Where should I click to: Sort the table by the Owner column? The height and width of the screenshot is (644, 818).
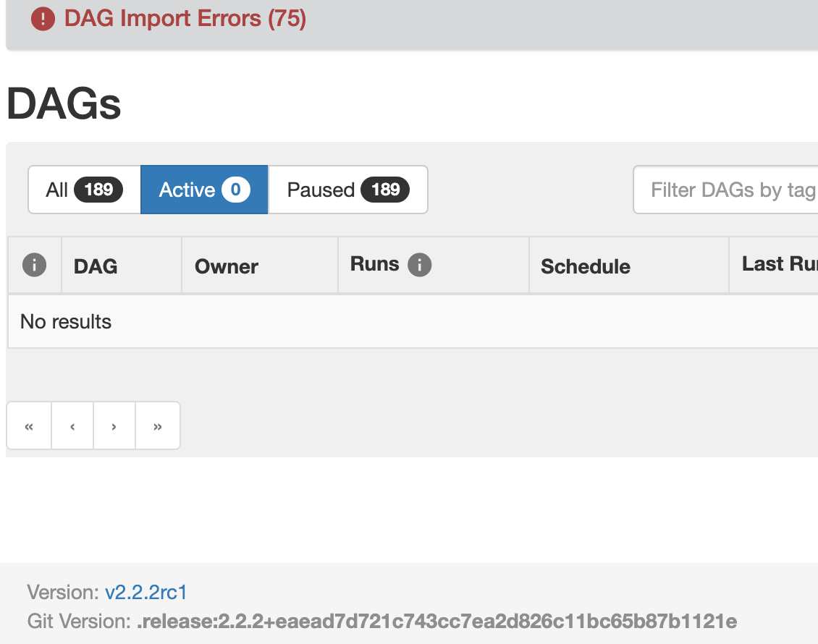226,265
